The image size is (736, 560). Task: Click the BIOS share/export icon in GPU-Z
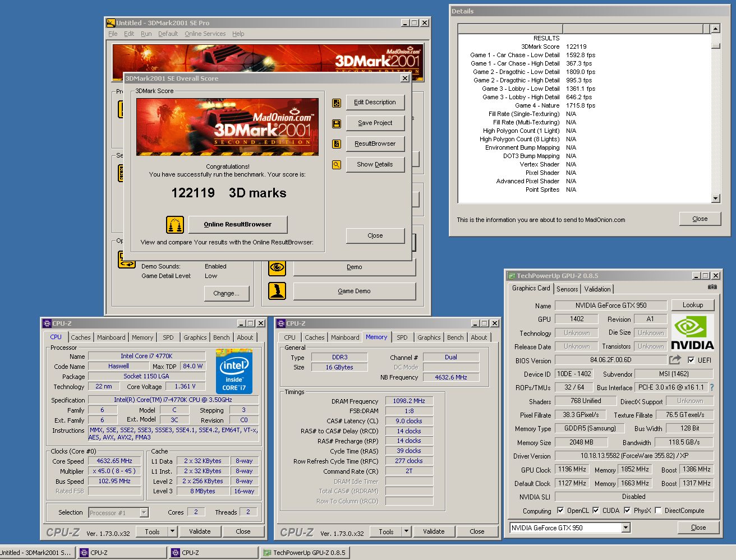coord(675,360)
